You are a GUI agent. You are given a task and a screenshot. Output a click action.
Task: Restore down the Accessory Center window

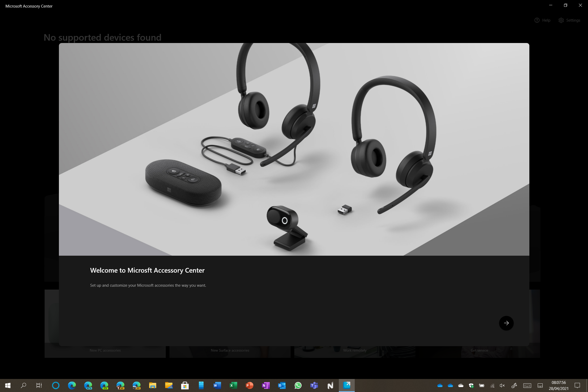pos(566,5)
